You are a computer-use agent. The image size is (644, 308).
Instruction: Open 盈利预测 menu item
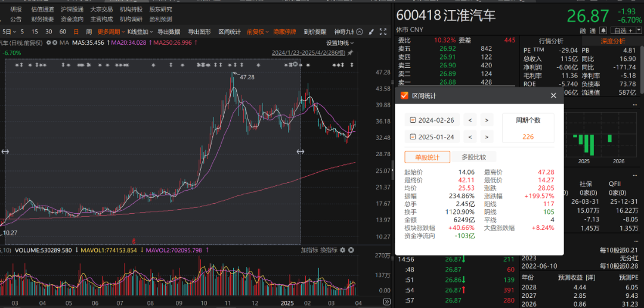(x=160, y=19)
